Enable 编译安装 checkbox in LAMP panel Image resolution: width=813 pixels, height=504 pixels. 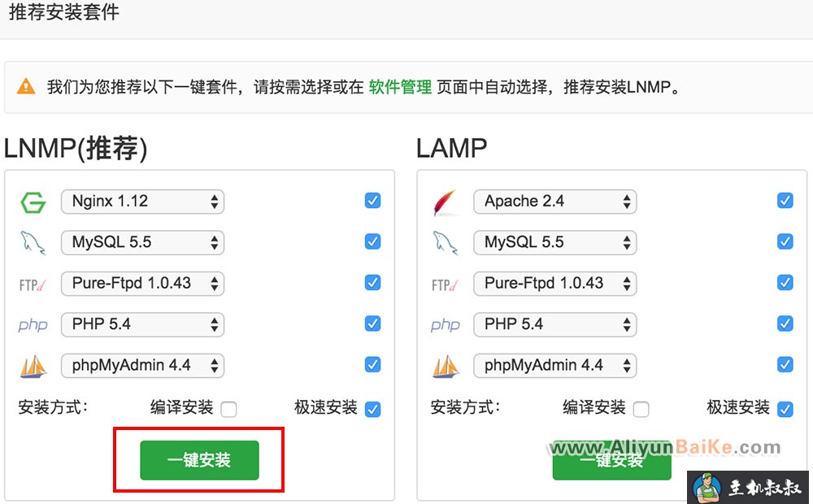641,409
